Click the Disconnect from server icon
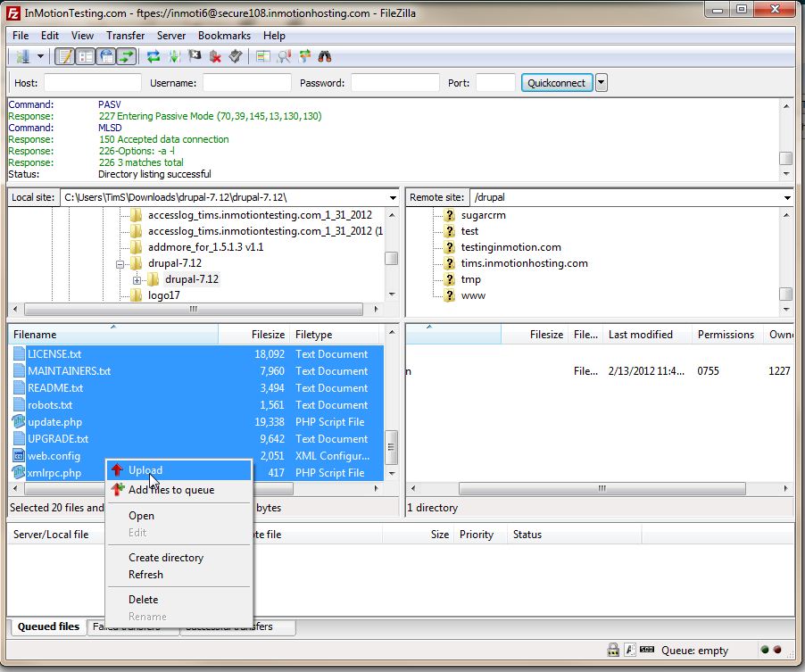This screenshot has height=672, width=805. tap(215, 56)
